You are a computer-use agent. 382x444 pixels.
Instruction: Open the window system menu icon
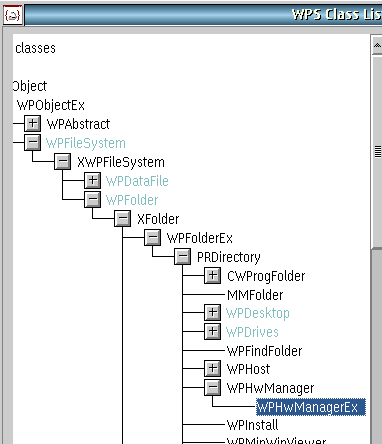13,15
